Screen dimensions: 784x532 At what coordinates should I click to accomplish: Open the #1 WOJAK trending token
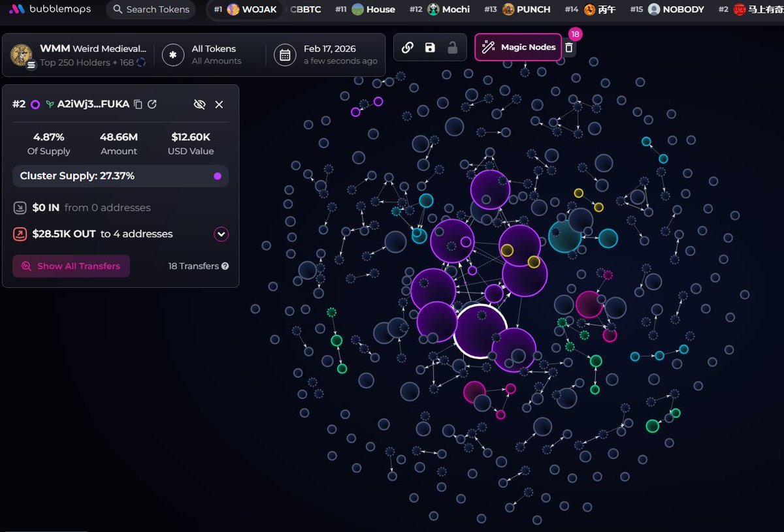(x=247, y=9)
